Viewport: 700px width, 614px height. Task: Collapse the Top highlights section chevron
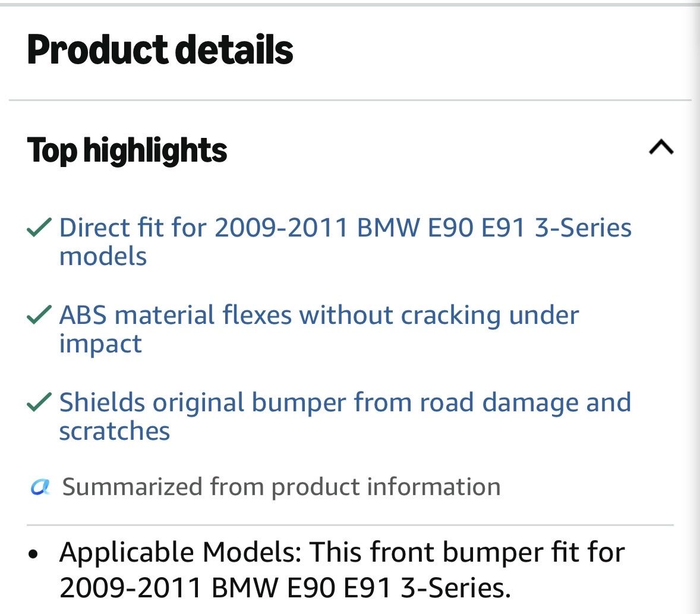[x=661, y=147]
